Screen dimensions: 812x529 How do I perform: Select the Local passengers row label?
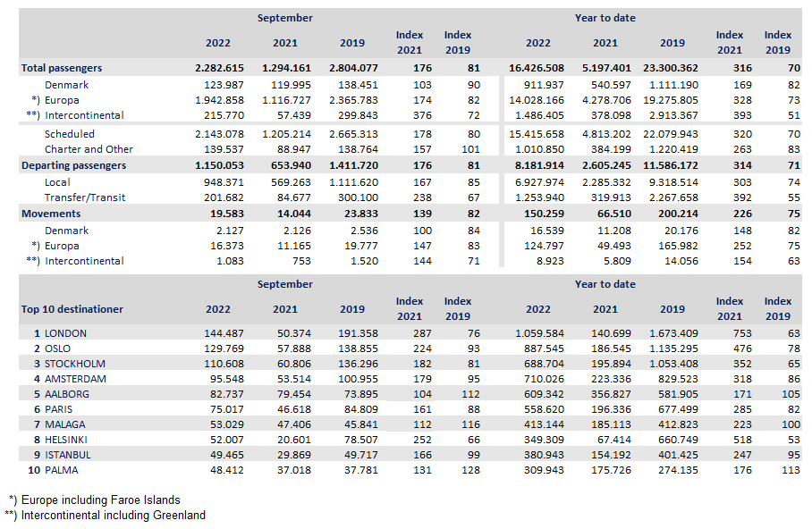point(58,181)
